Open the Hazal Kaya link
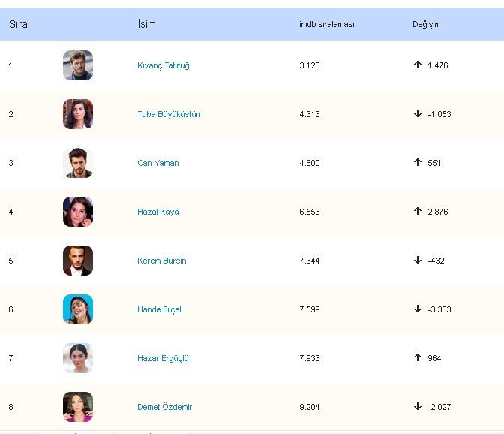The width and height of the screenshot is (504, 434). [158, 212]
